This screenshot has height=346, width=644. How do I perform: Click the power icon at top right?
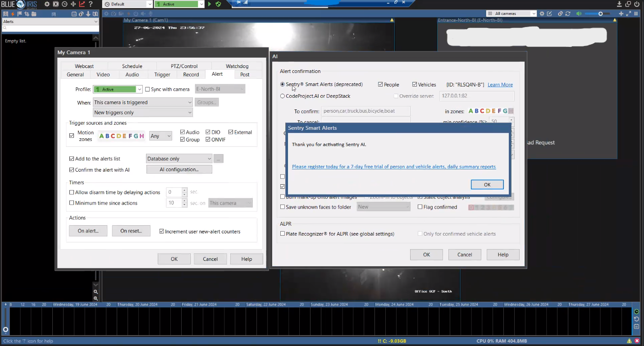pyautogui.click(x=637, y=4)
